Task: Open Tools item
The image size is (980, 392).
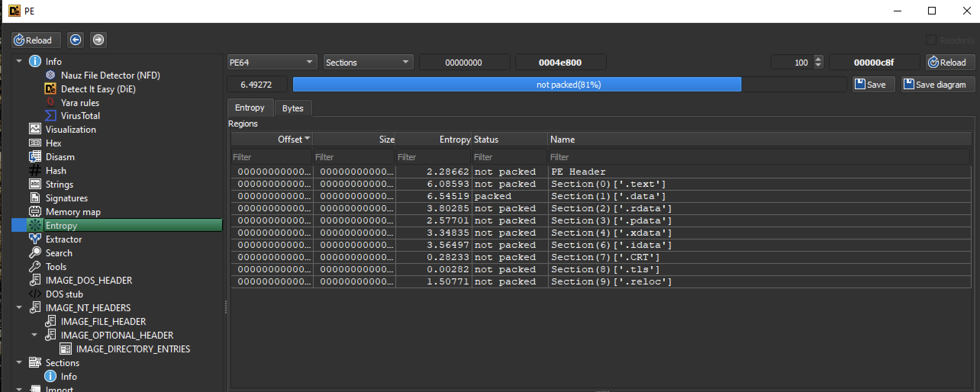Action: (56, 267)
